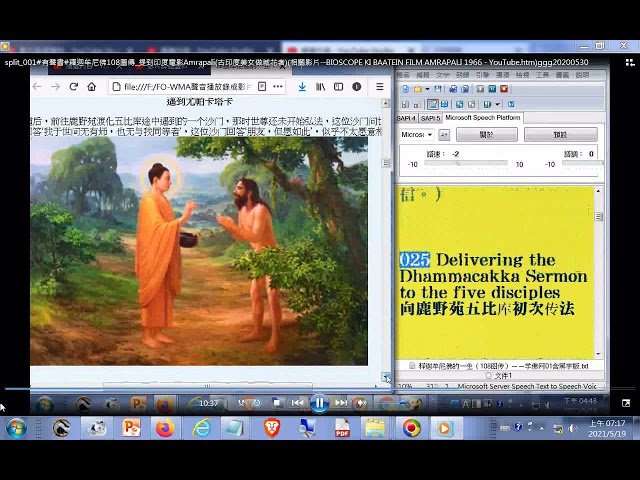Open the Microsoft voice selection dropdown
This screenshot has width=640, height=480.
pyautogui.click(x=417, y=134)
